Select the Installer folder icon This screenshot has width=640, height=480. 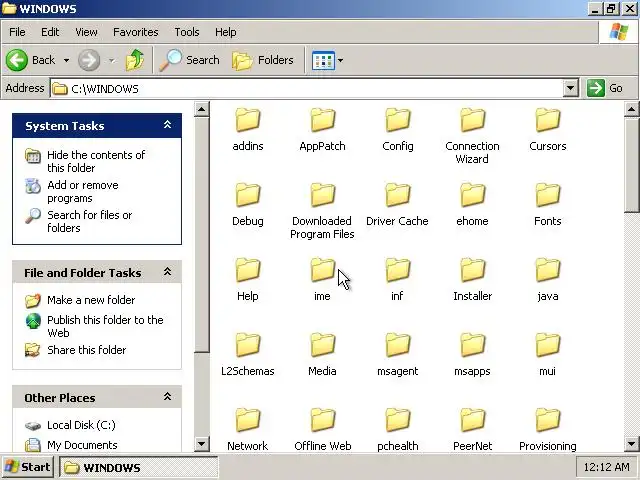(472, 270)
